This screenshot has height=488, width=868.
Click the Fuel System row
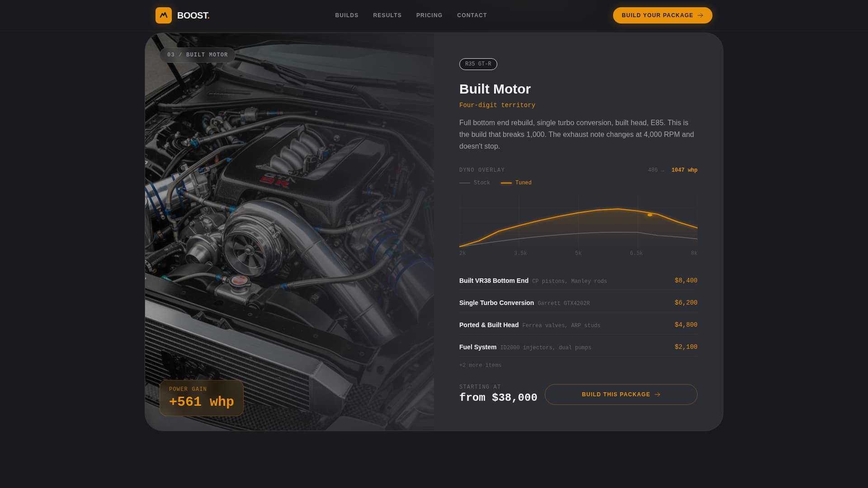coord(578,347)
